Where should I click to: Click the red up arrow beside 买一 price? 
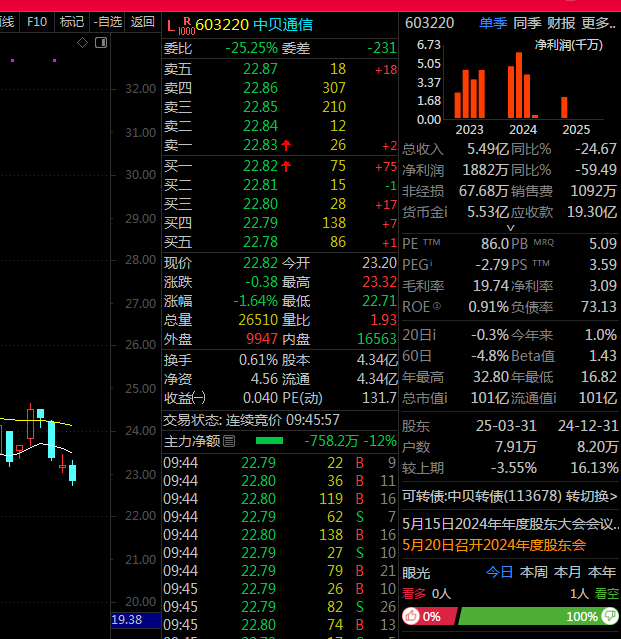(286, 166)
